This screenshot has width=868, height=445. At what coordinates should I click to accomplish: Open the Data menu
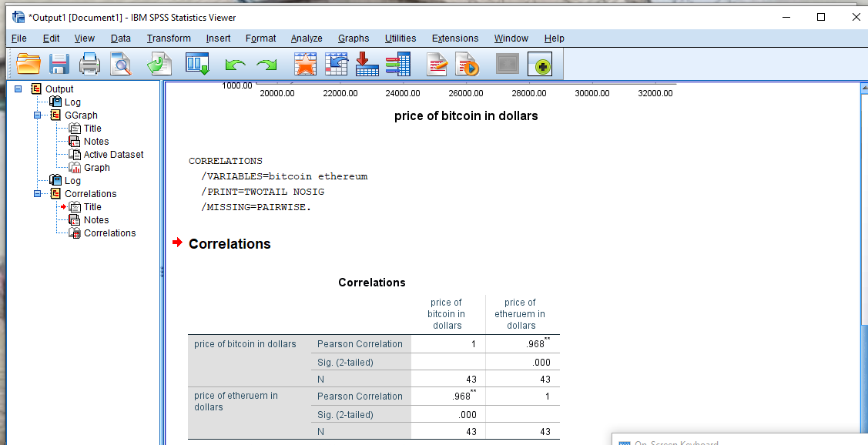click(x=121, y=38)
